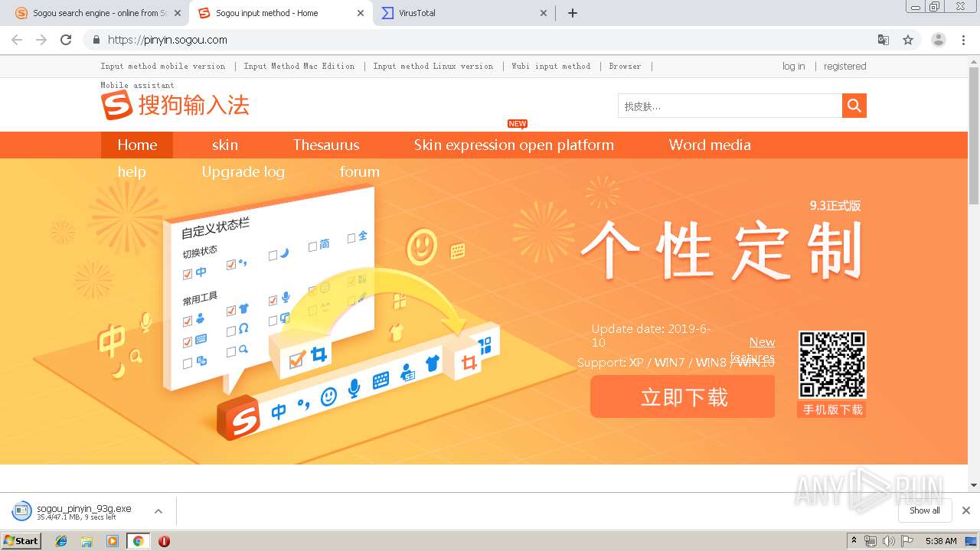
Task: Bookmark this page with the star icon
Action: pyautogui.click(x=908, y=40)
